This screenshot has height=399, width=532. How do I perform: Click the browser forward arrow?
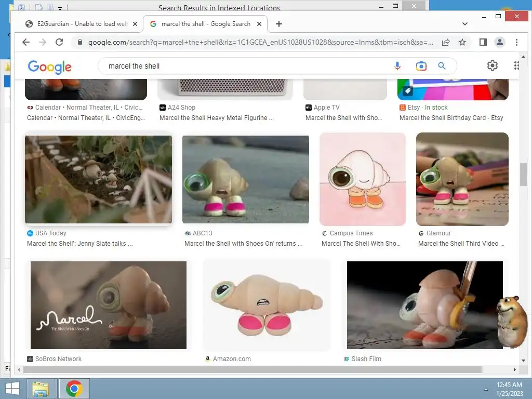coord(43,42)
